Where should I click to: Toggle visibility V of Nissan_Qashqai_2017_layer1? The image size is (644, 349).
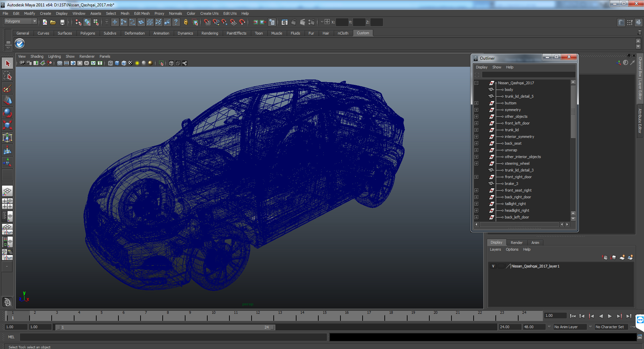click(x=493, y=266)
